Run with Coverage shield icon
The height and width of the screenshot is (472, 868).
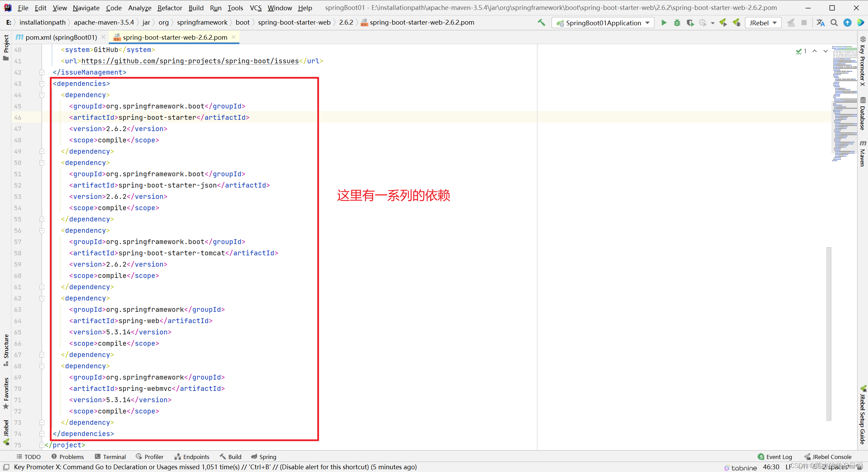(x=690, y=23)
